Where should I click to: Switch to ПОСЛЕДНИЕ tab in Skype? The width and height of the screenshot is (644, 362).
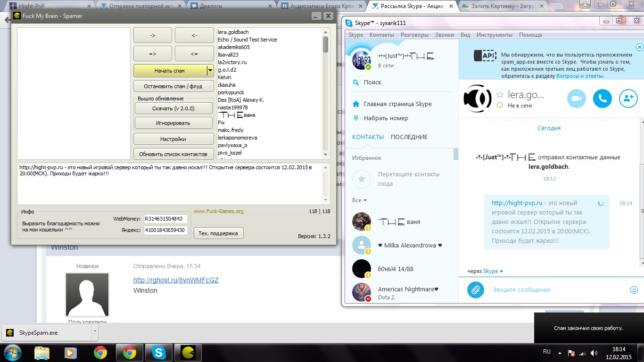point(409,137)
